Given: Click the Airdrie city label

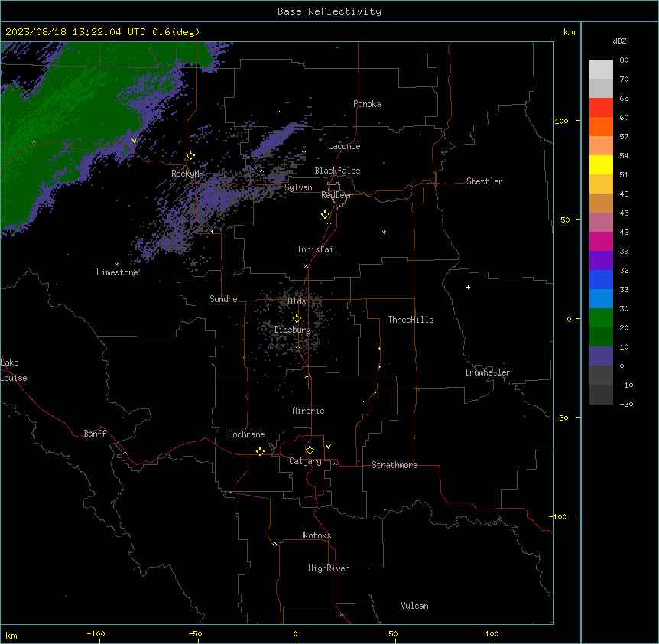Looking at the screenshot, I should click(309, 411).
